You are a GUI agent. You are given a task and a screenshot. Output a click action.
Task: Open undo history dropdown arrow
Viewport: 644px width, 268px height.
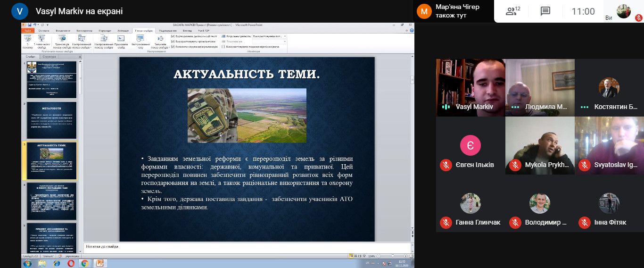(x=39, y=25)
